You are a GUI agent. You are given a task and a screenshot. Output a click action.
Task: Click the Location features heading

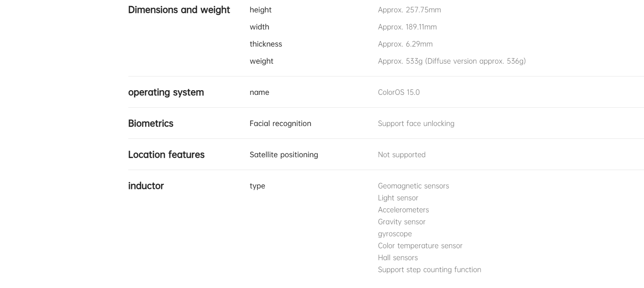pyautogui.click(x=166, y=155)
